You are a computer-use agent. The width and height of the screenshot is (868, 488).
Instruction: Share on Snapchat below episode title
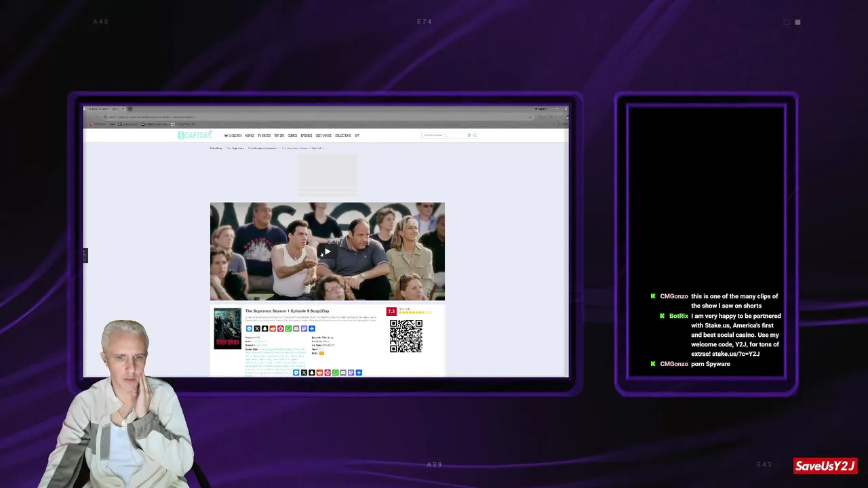264,329
